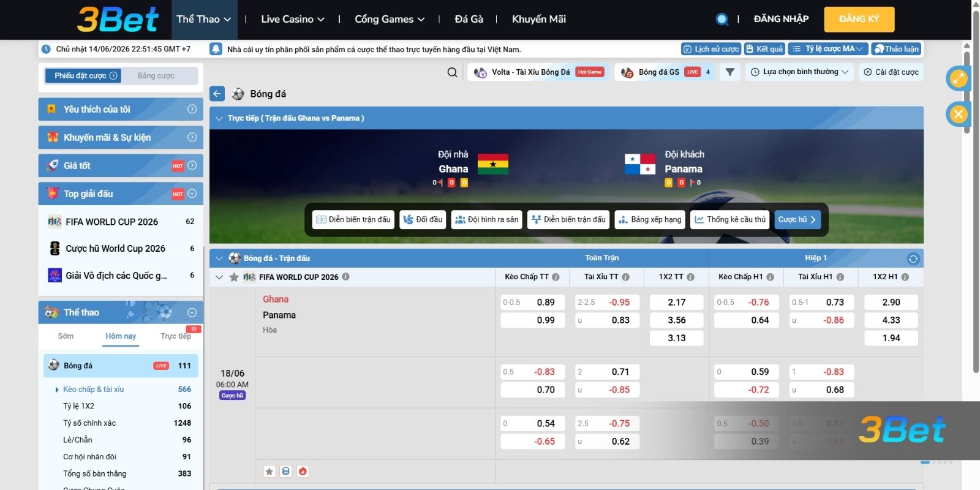Viewport: 980px width, 490px height.
Task: Open Thể Thao navigation dropdown
Action: 203,19
